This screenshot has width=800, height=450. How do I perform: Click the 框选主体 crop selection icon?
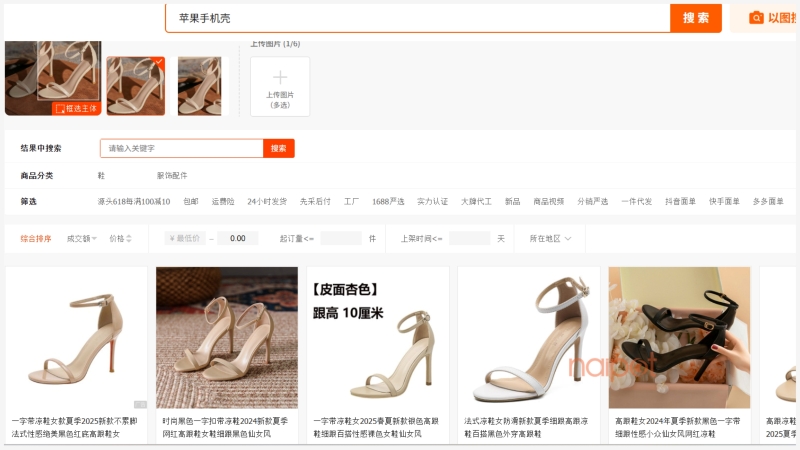[x=60, y=108]
